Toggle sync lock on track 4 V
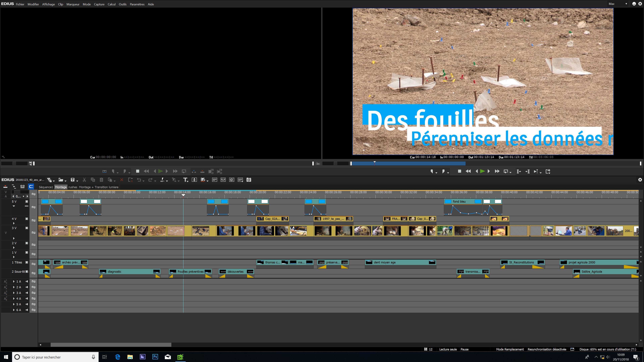The height and width of the screenshot is (362, 644). point(34,220)
